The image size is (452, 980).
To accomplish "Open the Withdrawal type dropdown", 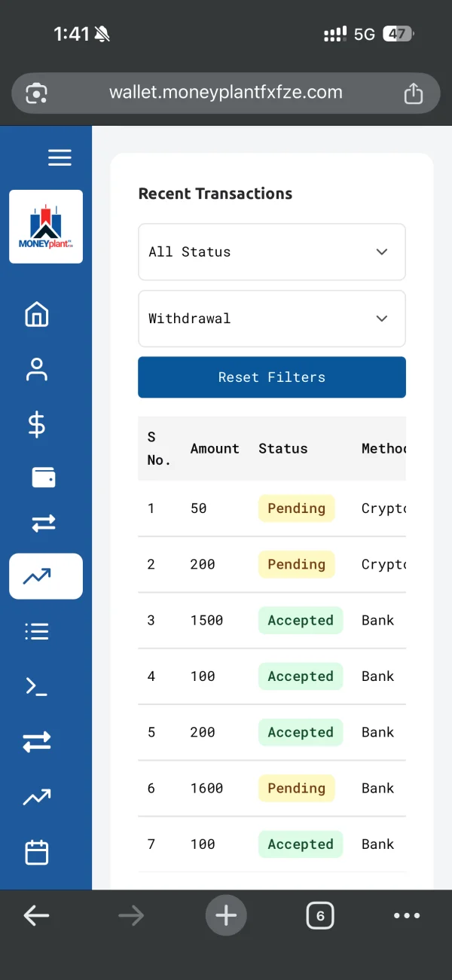I will [x=272, y=319].
